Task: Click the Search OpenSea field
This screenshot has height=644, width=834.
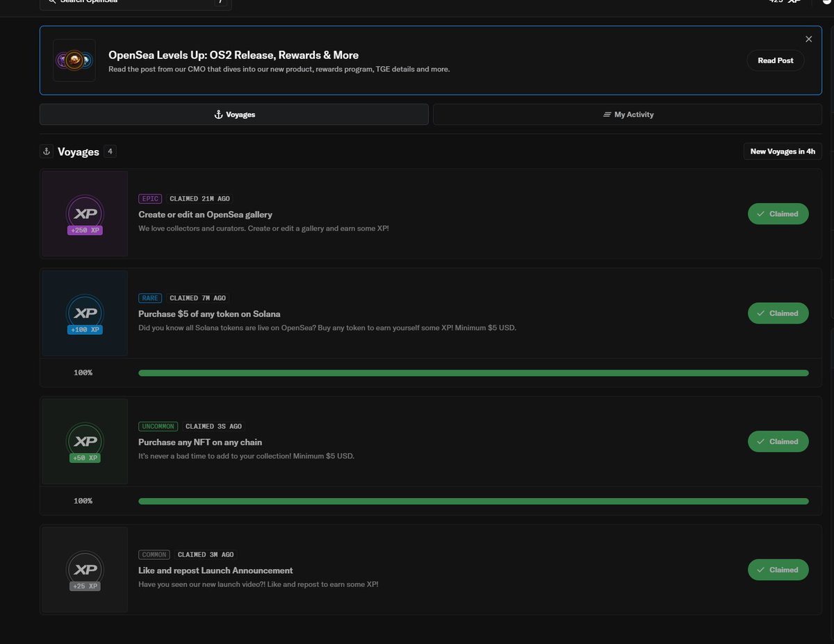Action: coord(136,3)
